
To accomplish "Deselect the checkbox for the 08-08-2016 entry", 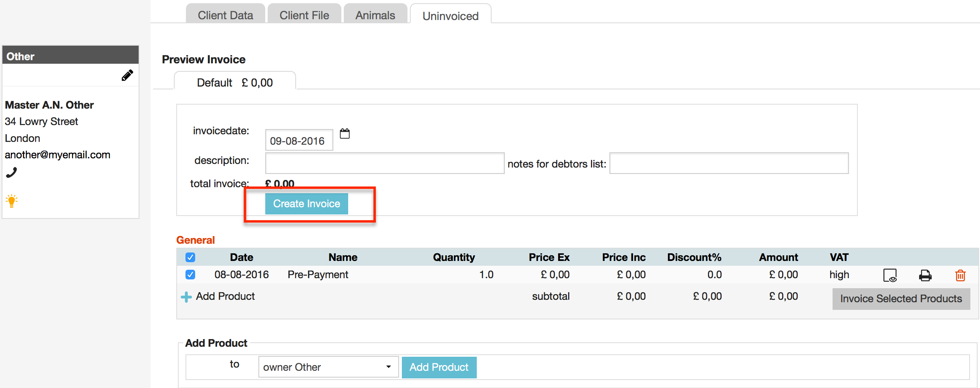I will tap(190, 275).
